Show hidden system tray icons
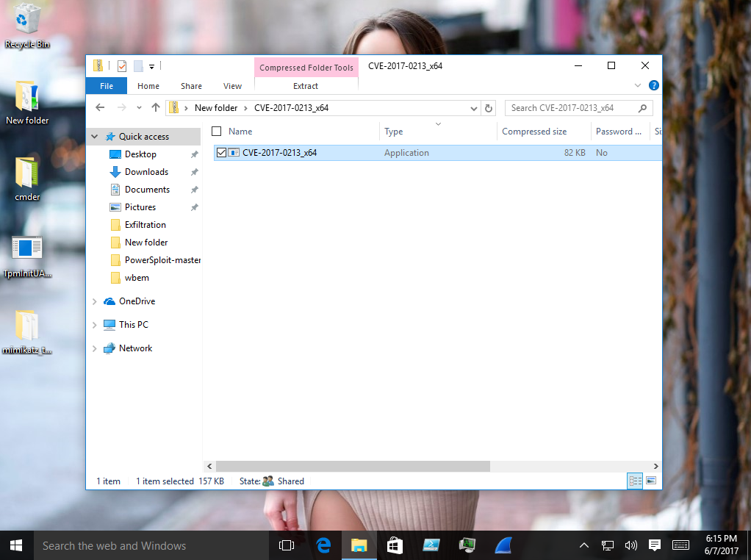Image resolution: width=751 pixels, height=560 pixels. 584,545
